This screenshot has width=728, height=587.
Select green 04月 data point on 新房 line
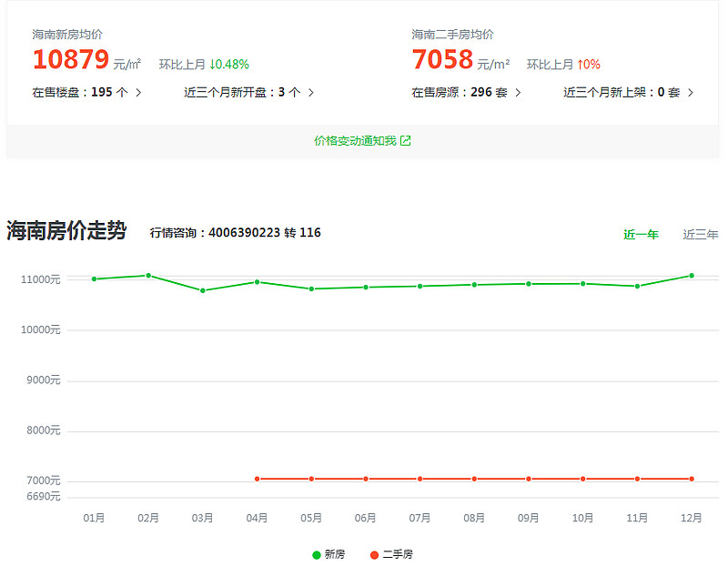[x=258, y=282]
